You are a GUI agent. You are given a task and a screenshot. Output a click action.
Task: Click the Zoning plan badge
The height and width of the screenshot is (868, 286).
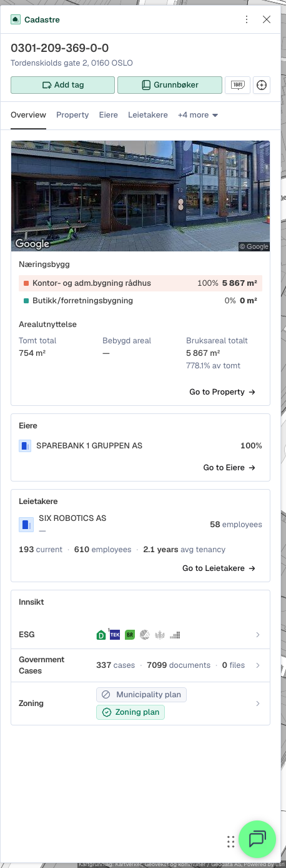pos(131,712)
